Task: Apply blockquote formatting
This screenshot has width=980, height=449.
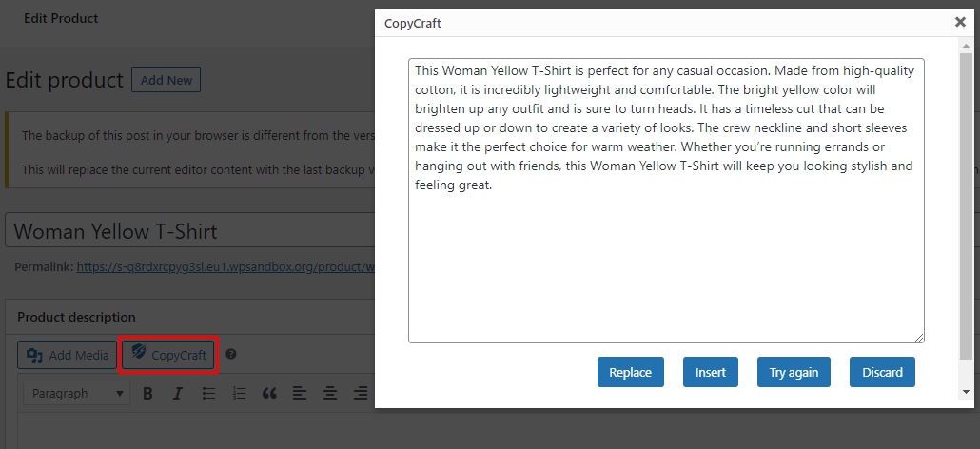Action: 269,393
